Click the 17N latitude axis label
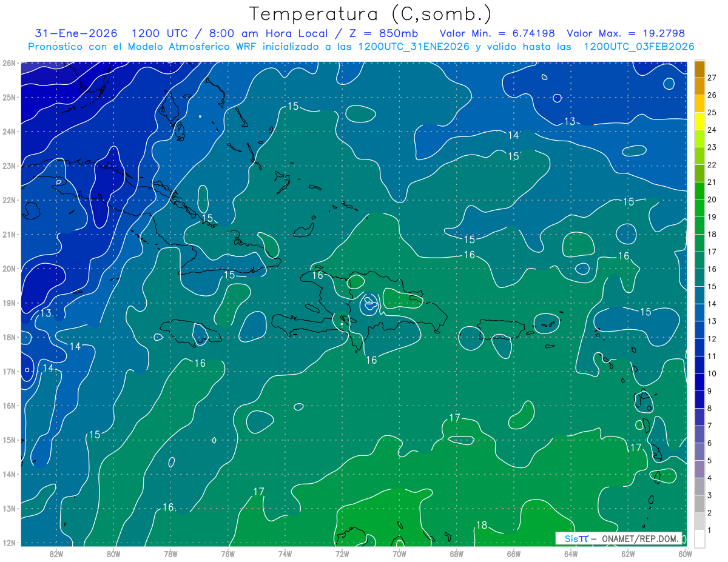728x562 pixels. (x=8, y=371)
